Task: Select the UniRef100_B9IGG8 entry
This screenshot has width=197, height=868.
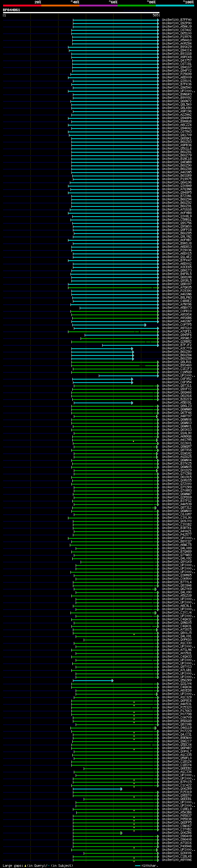Action: coord(176,54)
